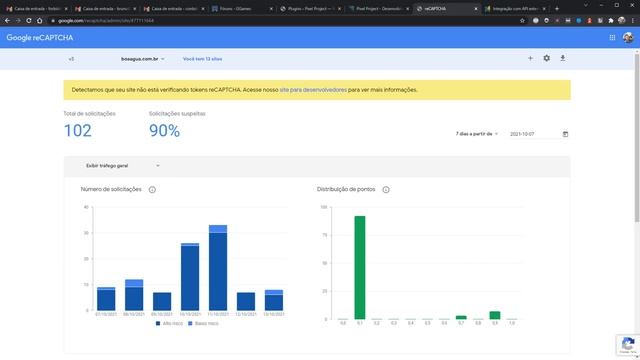Screen dimensions: 640x360
Task: Click the tall green 0.1 score bar
Action: (360, 267)
